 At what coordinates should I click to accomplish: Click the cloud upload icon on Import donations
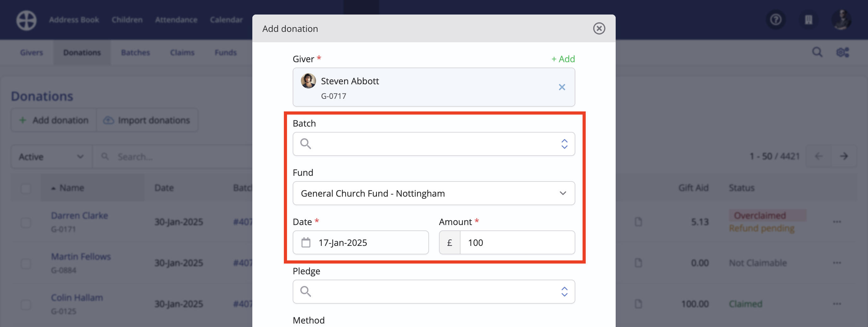click(x=108, y=120)
